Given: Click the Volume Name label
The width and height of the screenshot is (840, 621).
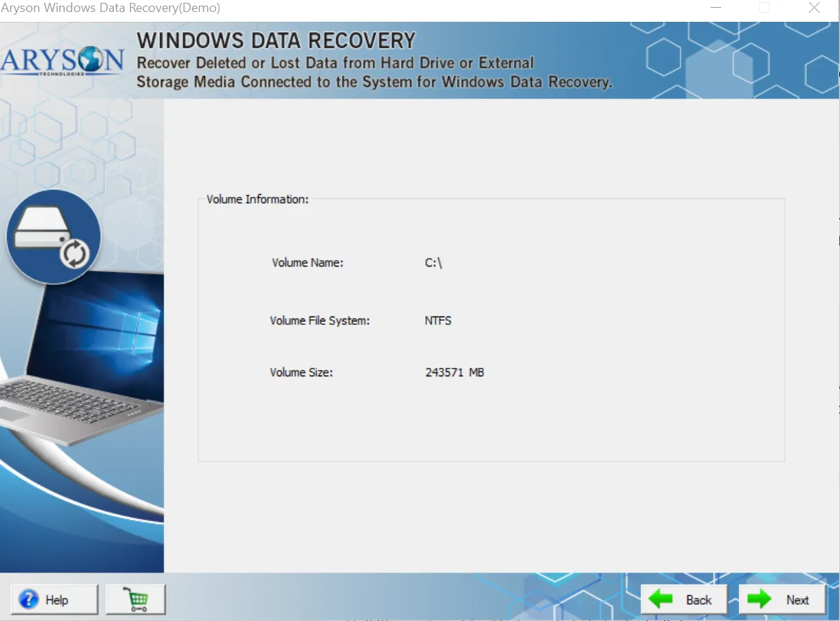Looking at the screenshot, I should click(307, 263).
